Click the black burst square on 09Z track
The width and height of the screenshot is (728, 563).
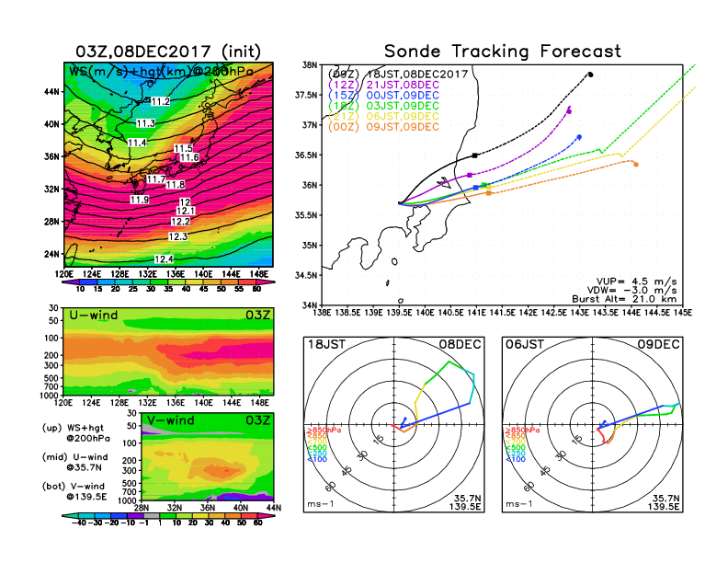475,155
